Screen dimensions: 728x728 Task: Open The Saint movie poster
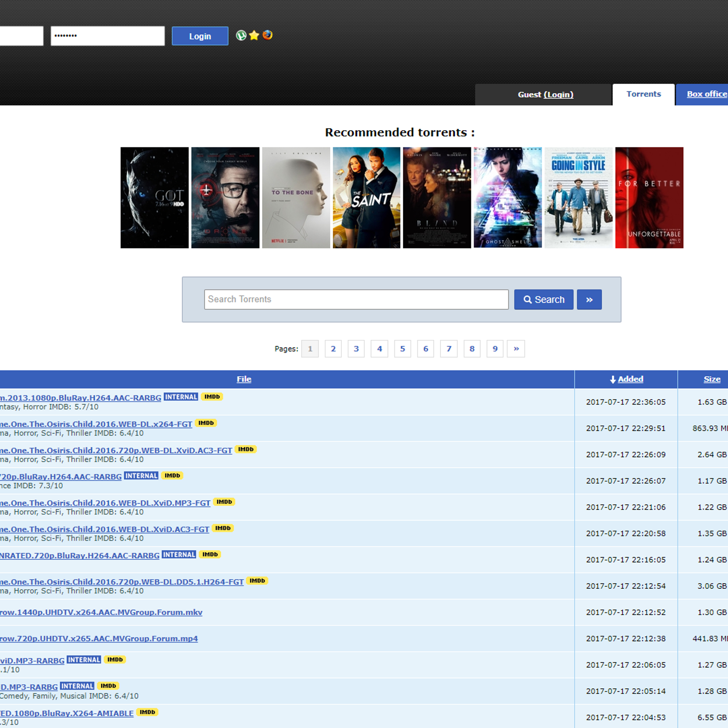coord(367,197)
